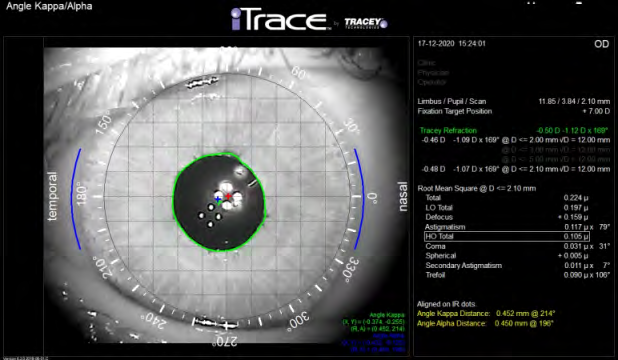The width and height of the screenshot is (618, 360).
Task: Click the '-0.48 D' refraction row
Action: [x=516, y=169]
